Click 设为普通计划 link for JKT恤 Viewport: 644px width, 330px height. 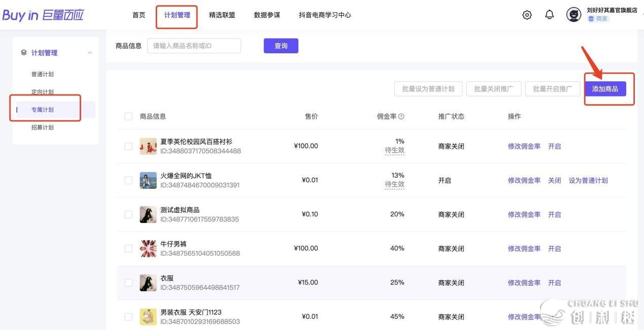point(588,181)
